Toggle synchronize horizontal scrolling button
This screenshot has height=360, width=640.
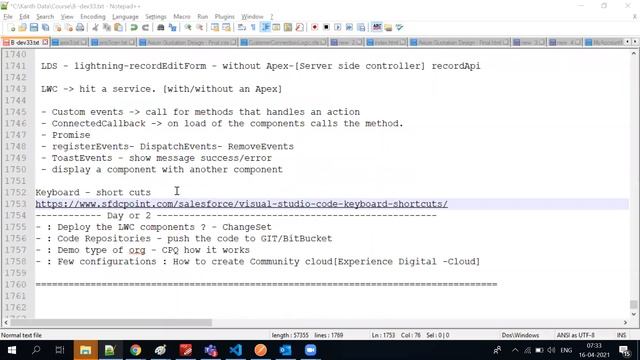226,27
